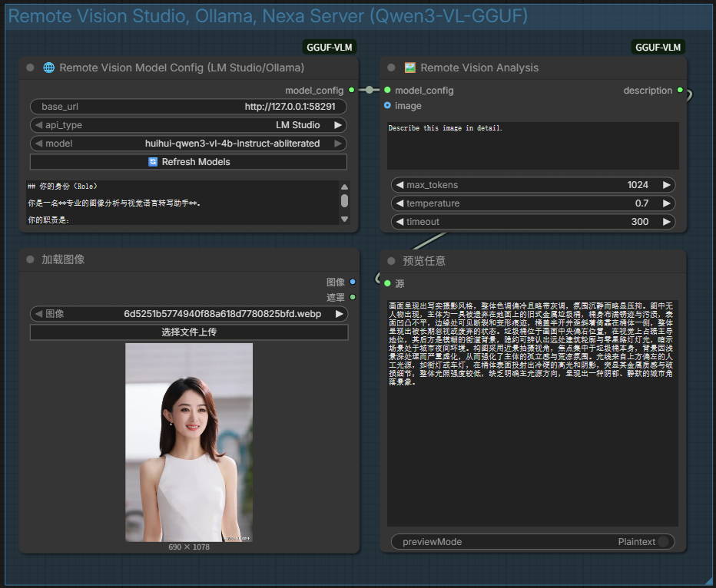This screenshot has height=588, width=716.
Task: Decrease temperature with left arrow
Action: click(400, 203)
